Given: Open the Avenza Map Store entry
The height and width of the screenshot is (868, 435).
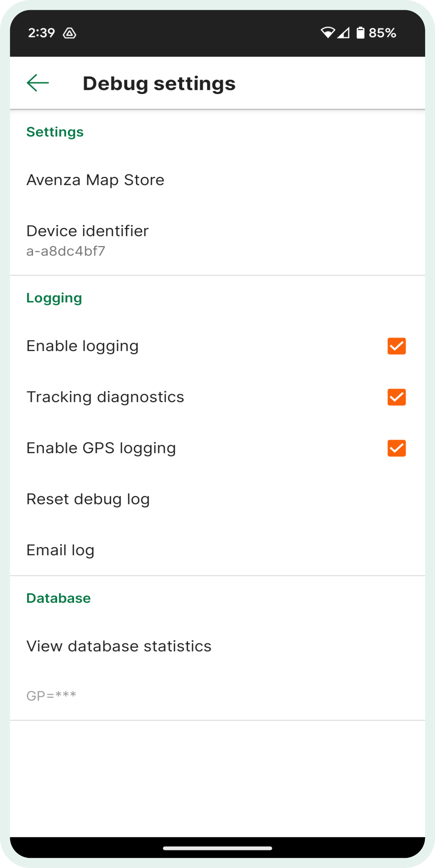Looking at the screenshot, I should point(95,180).
